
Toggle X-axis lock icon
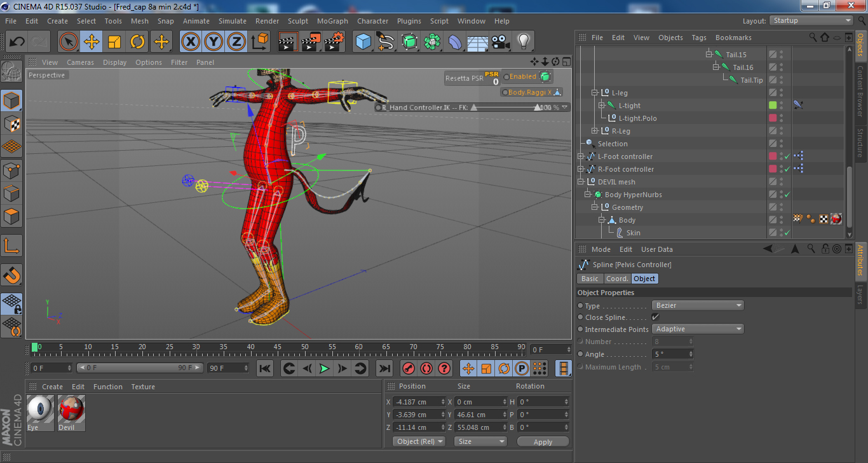coord(191,42)
